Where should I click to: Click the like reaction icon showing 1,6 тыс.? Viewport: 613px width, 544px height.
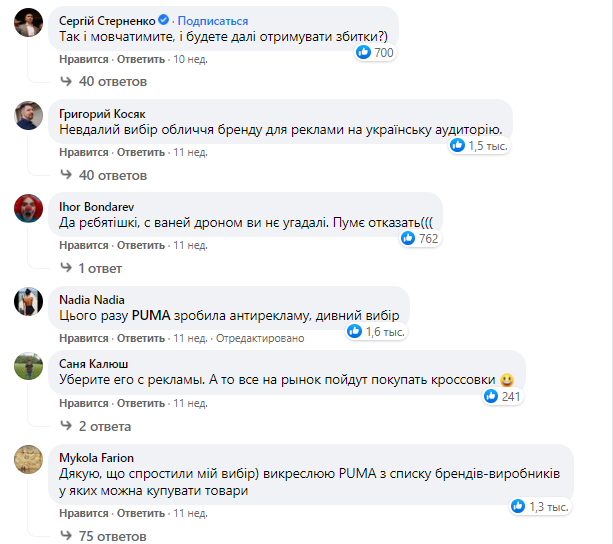(x=354, y=331)
